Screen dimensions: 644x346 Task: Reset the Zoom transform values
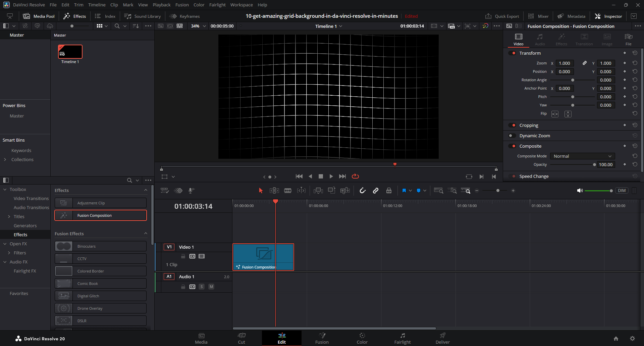(x=635, y=63)
